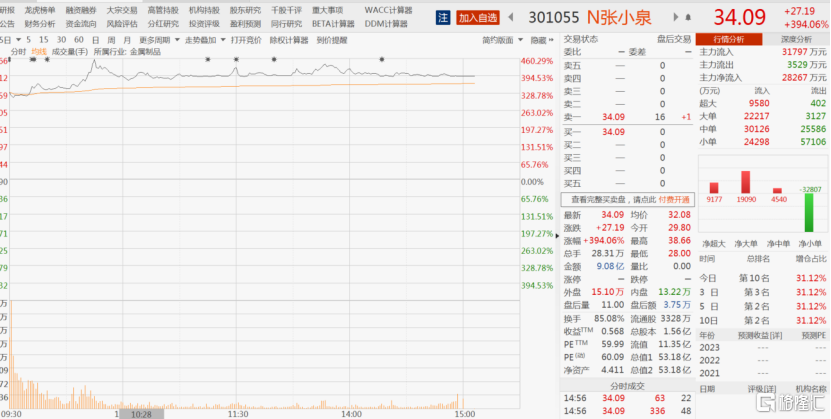Select the 60-minute period
The height and width of the screenshot is (419, 831).
79,40
